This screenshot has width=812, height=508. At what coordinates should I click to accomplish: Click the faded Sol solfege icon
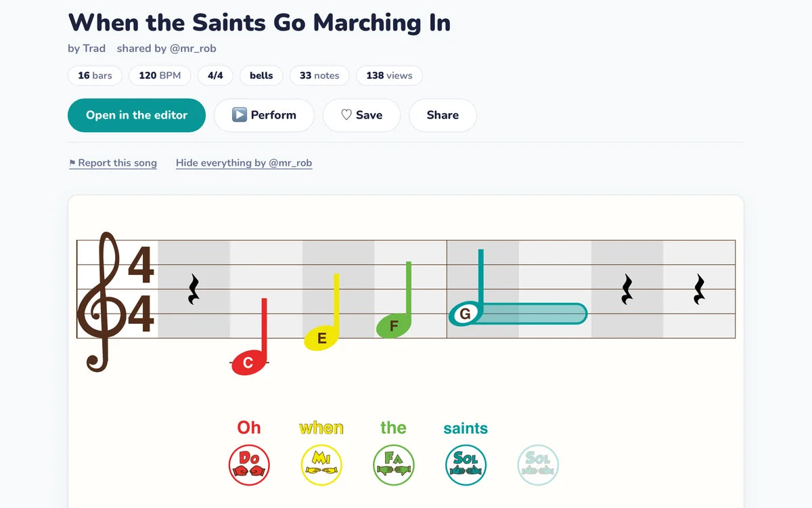(x=538, y=465)
